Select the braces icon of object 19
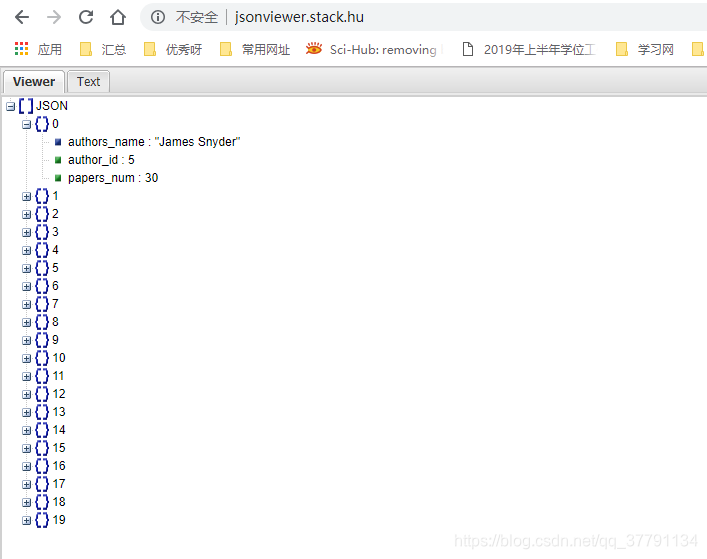 (x=42, y=520)
